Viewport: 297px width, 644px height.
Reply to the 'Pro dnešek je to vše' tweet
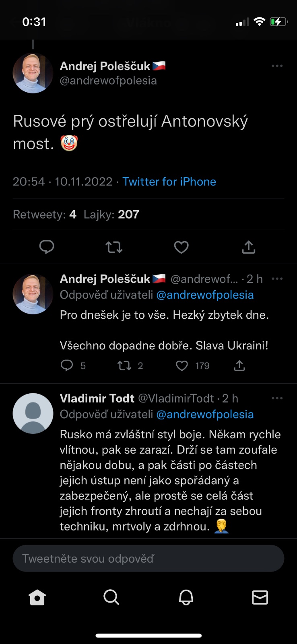67,365
